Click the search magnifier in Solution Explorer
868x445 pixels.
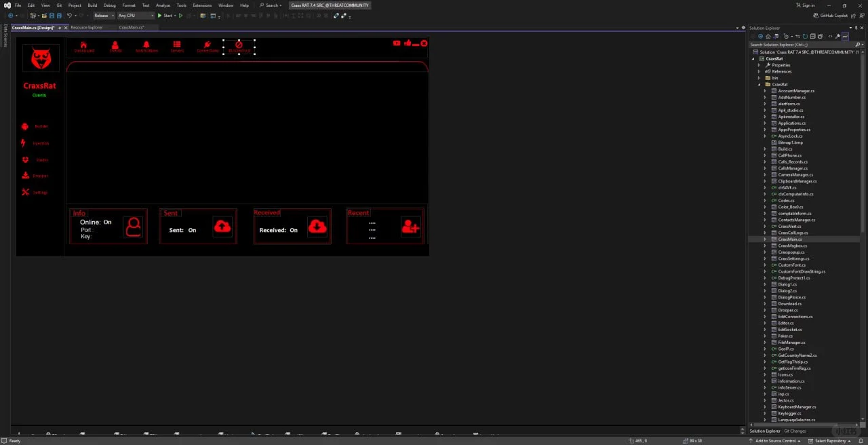(x=858, y=45)
